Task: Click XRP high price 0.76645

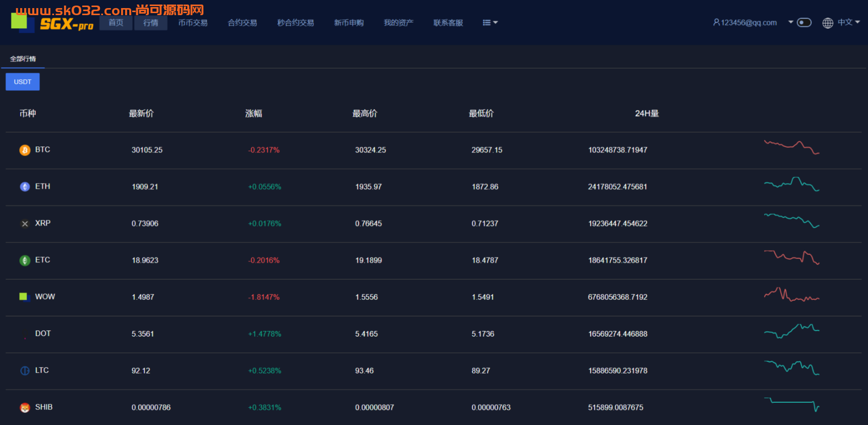Action: coord(368,224)
